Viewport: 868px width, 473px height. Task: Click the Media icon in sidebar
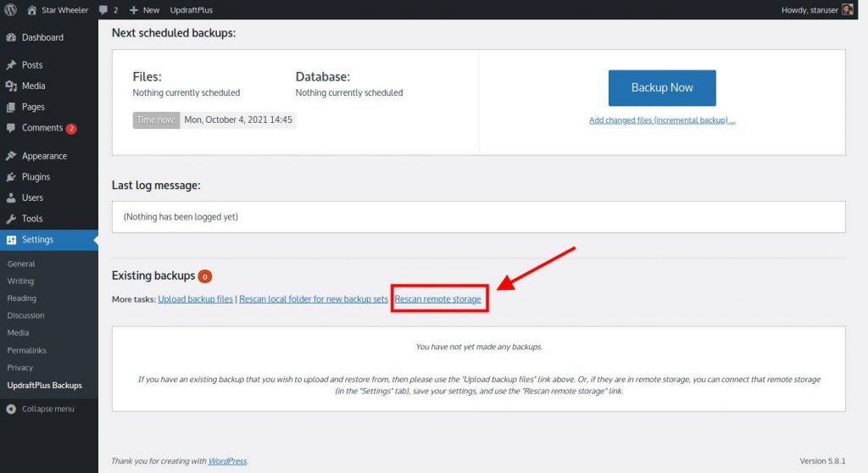point(11,86)
